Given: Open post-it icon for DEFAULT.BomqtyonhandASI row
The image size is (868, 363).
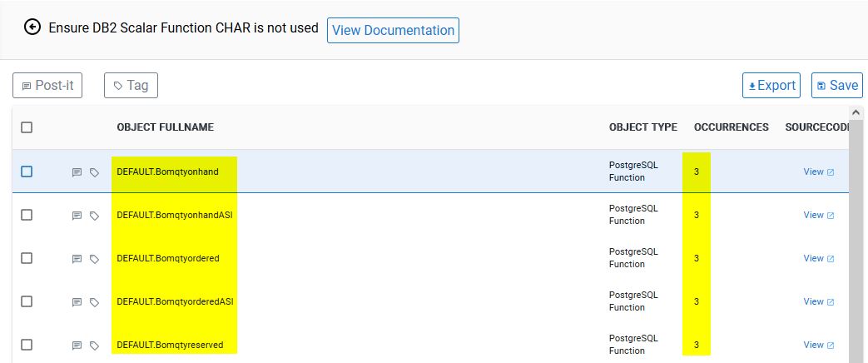Looking at the screenshot, I should [x=77, y=216].
